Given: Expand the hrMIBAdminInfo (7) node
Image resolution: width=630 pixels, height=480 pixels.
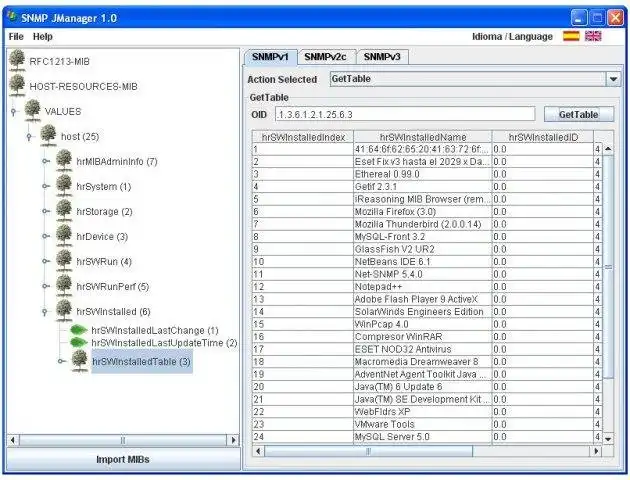Looking at the screenshot, I should click(46, 161).
